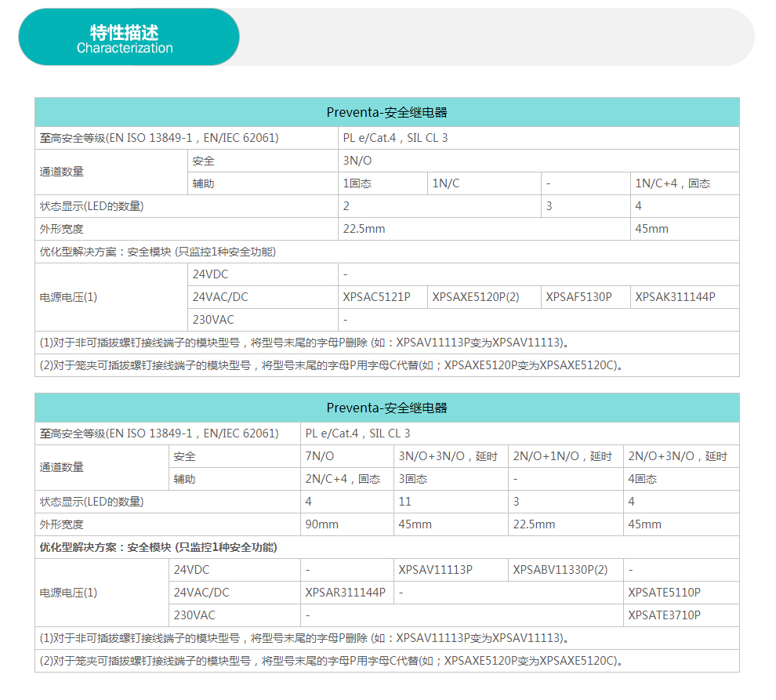Click 24VAC/DC label in second table
This screenshot has height=700, width=776.
pyautogui.click(x=201, y=593)
